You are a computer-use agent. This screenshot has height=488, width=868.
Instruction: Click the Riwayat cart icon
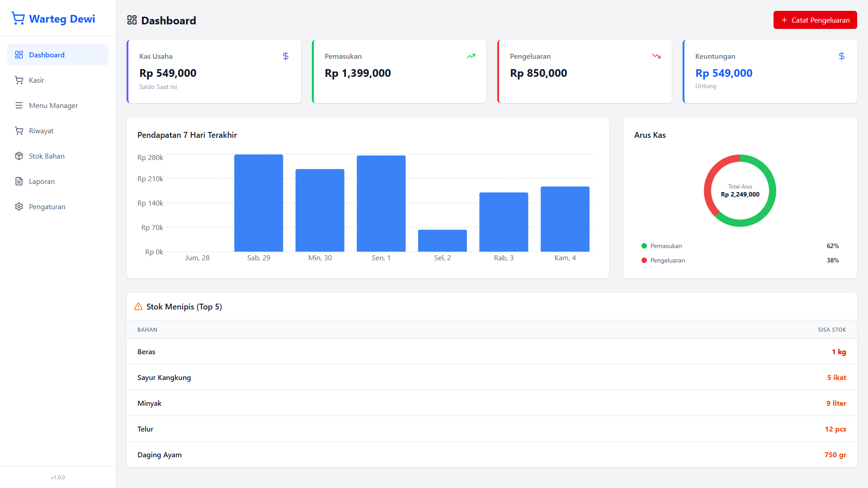19,131
